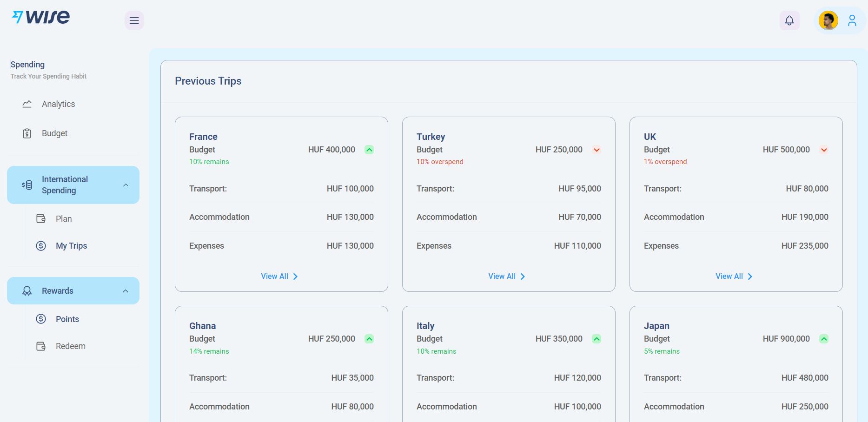This screenshot has width=868, height=422.
Task: View all Turkey trip details
Action: pos(507,276)
